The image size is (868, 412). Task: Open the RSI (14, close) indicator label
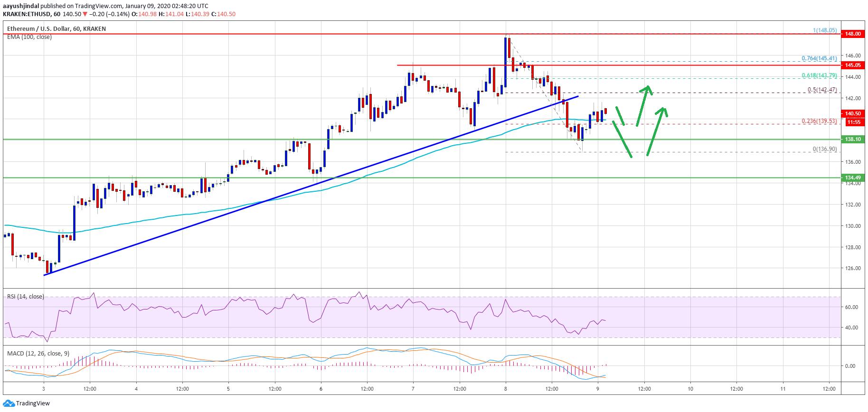pyautogui.click(x=26, y=297)
